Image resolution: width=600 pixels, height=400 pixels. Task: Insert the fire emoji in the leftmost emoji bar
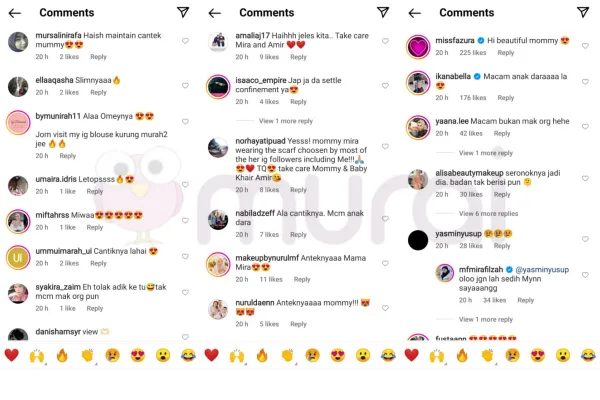[x=62, y=355]
